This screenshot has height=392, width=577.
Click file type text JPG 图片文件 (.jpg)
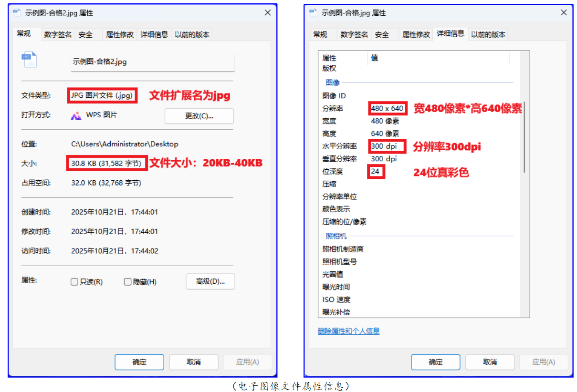102,95
